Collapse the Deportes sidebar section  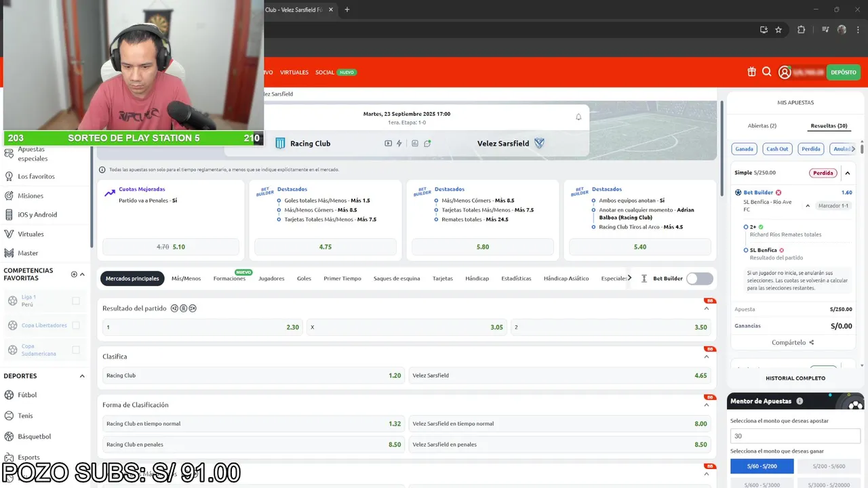(x=82, y=376)
